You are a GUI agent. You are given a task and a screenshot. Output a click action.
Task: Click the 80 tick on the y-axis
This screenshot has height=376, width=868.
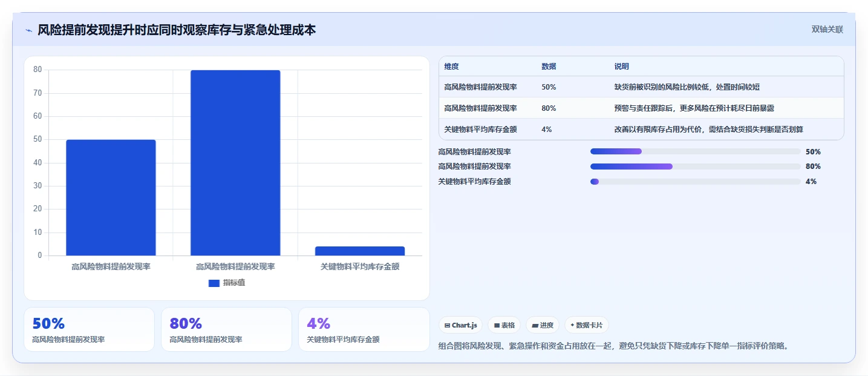tap(38, 70)
